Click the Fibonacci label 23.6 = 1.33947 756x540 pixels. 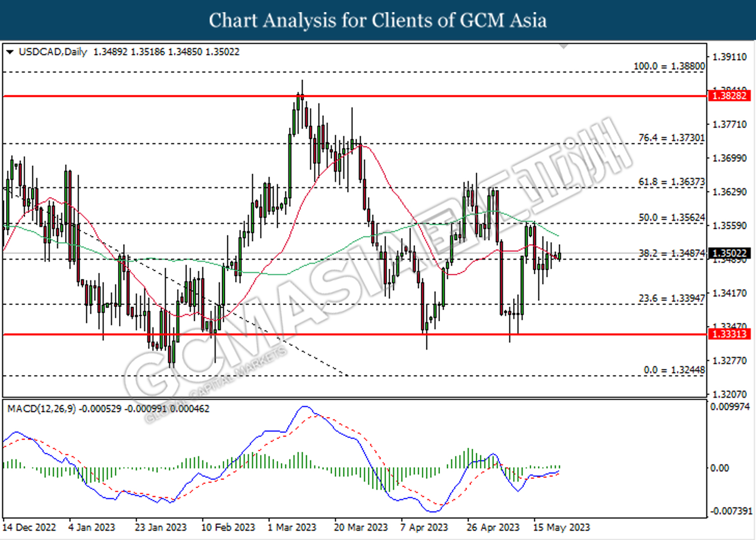(x=672, y=298)
